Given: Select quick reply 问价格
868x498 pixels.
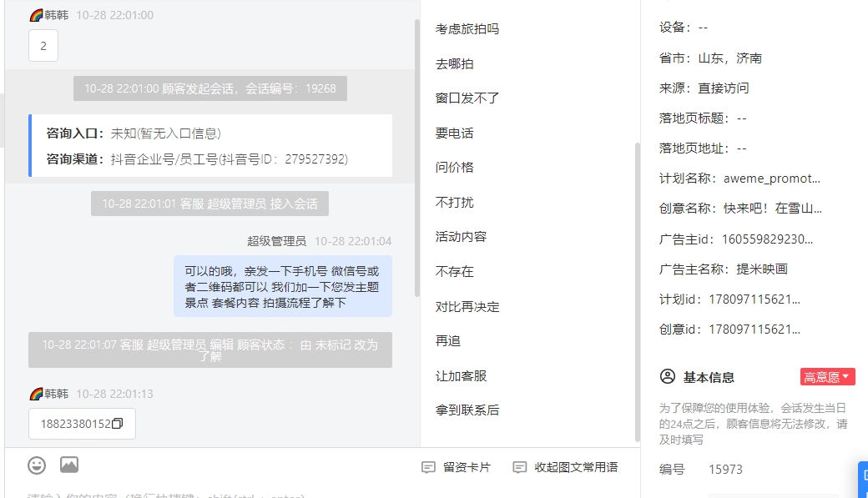Looking at the screenshot, I should pos(455,168).
